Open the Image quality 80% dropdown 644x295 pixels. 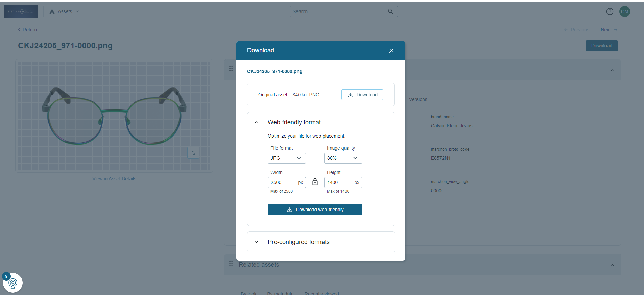click(343, 158)
